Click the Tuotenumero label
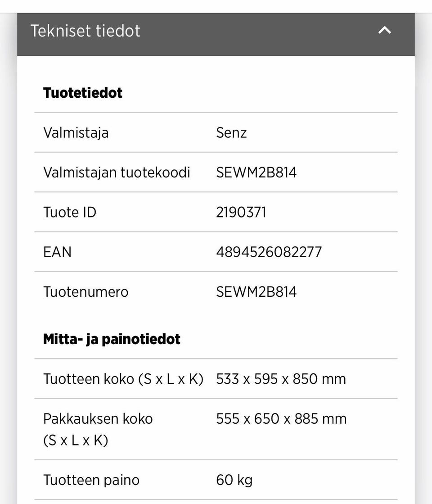This screenshot has height=504, width=432. click(x=85, y=292)
